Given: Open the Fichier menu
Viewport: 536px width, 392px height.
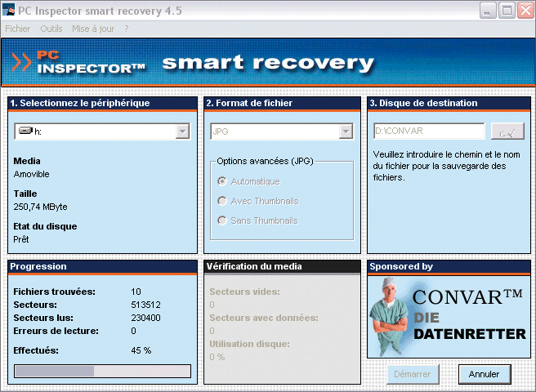Looking at the screenshot, I should coord(17,29).
